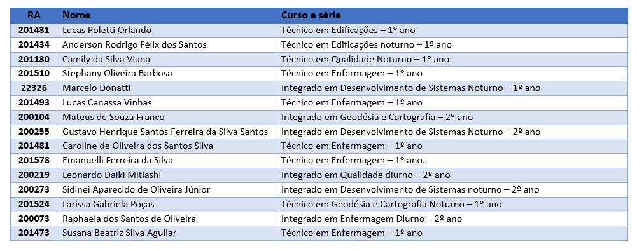Click Anderson Rodrigo Félix dos Santos cell

pos(166,44)
